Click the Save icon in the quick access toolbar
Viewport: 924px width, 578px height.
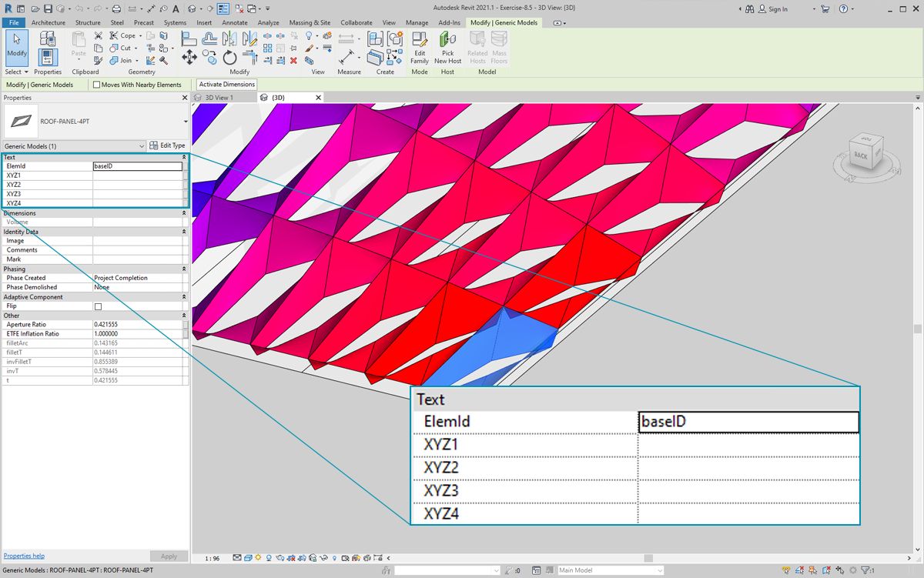point(48,9)
